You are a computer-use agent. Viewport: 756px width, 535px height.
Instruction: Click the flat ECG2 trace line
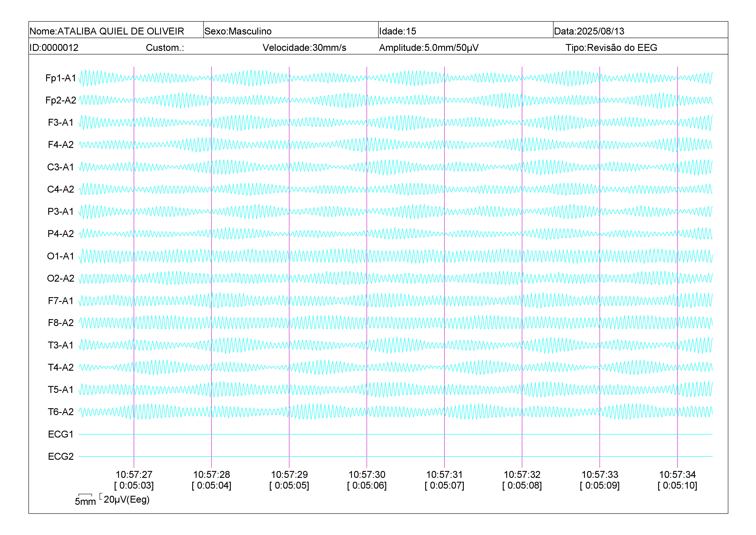395,457
